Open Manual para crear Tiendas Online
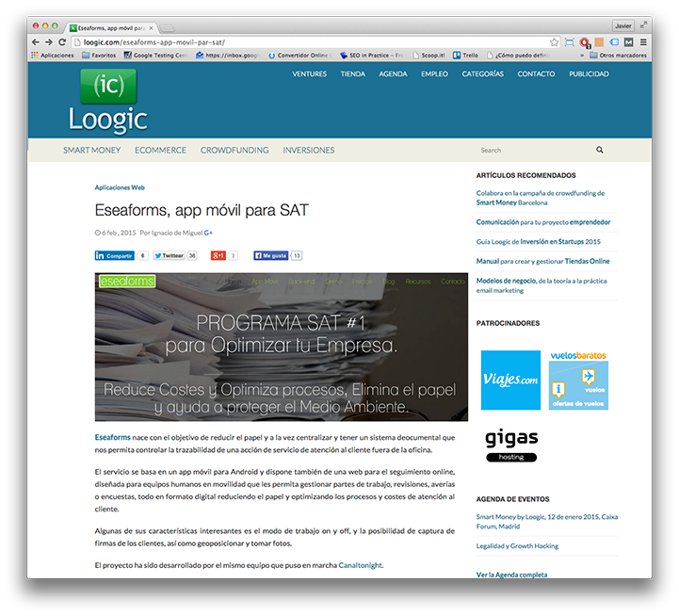The height and width of the screenshot is (616, 679). 542,261
